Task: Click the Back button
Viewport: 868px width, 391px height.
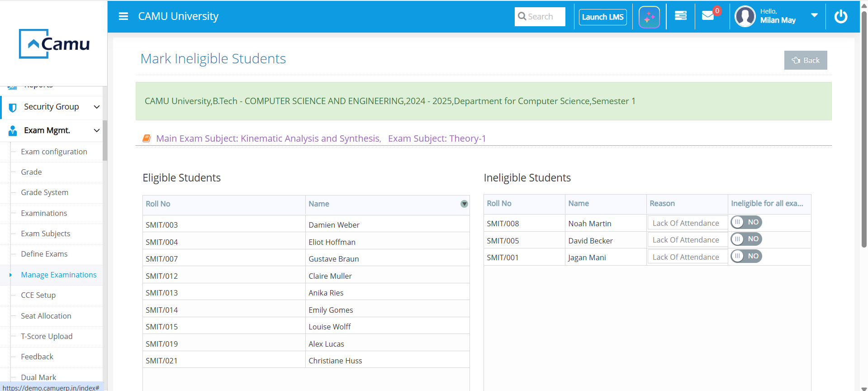Action: 805,60
